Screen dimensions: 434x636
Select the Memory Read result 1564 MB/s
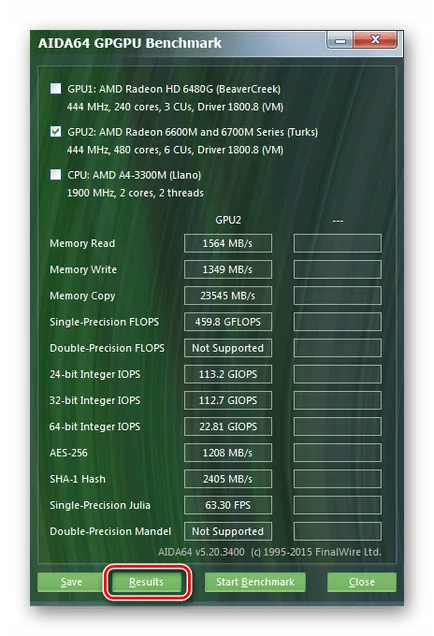(x=228, y=243)
